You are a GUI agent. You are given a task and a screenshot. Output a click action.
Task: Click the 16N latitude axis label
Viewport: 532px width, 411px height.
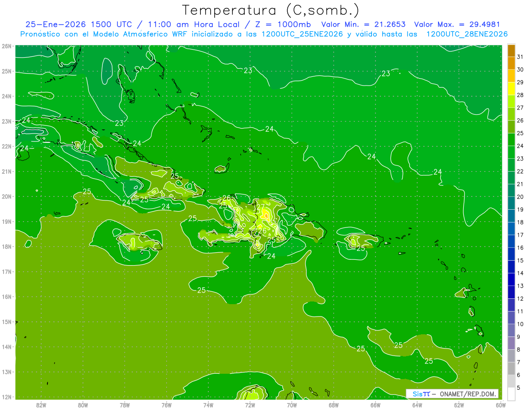6,297
